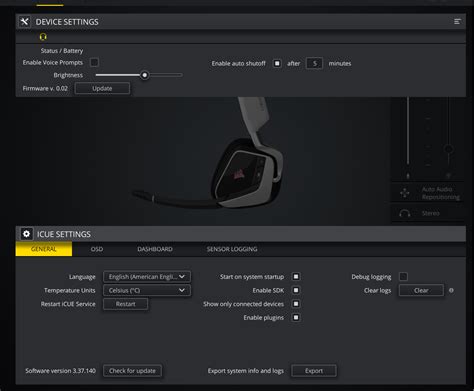Toggle Enable Voice Prompts checkbox

coord(94,62)
